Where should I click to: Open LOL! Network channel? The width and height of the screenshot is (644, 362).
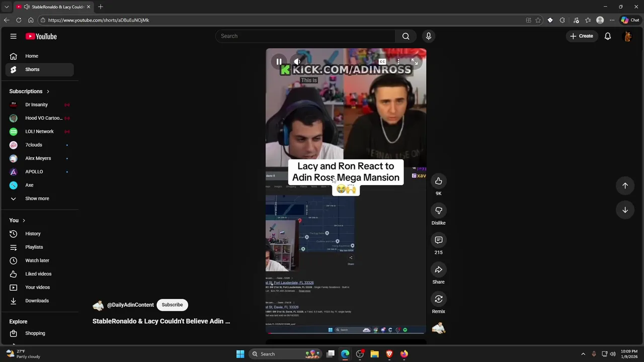coord(39,132)
